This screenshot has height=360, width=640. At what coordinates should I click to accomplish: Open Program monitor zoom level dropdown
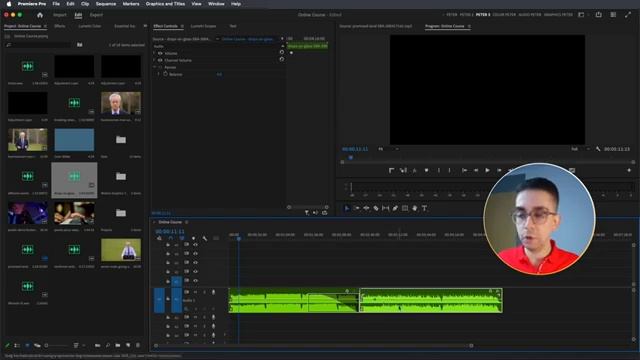click(388, 149)
